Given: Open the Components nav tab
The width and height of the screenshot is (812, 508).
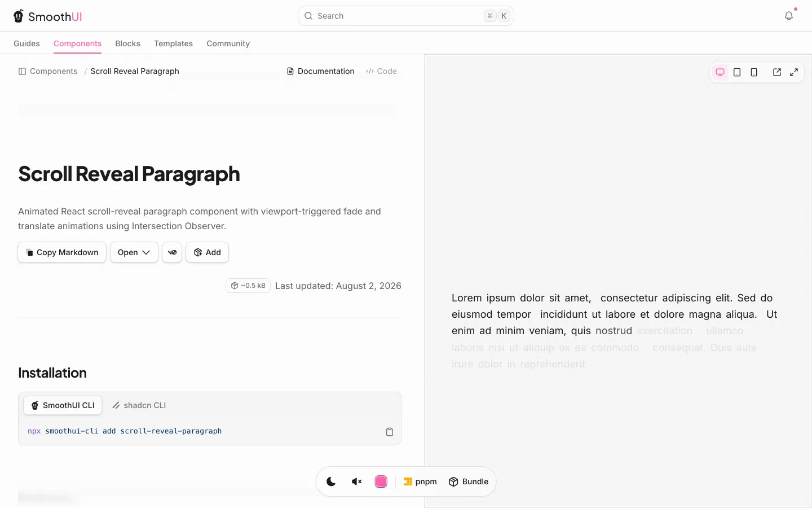Looking at the screenshot, I should coord(77,43).
